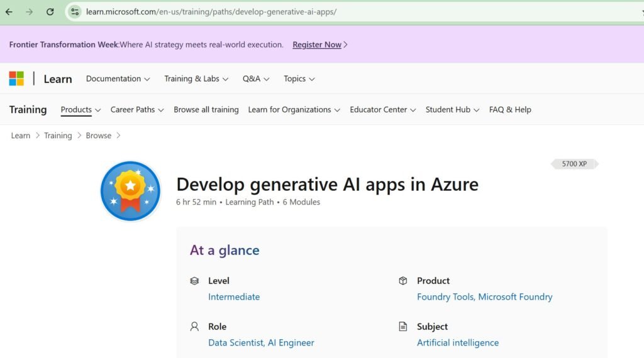
Task: Expand the Student Hub menu
Action: 452,109
